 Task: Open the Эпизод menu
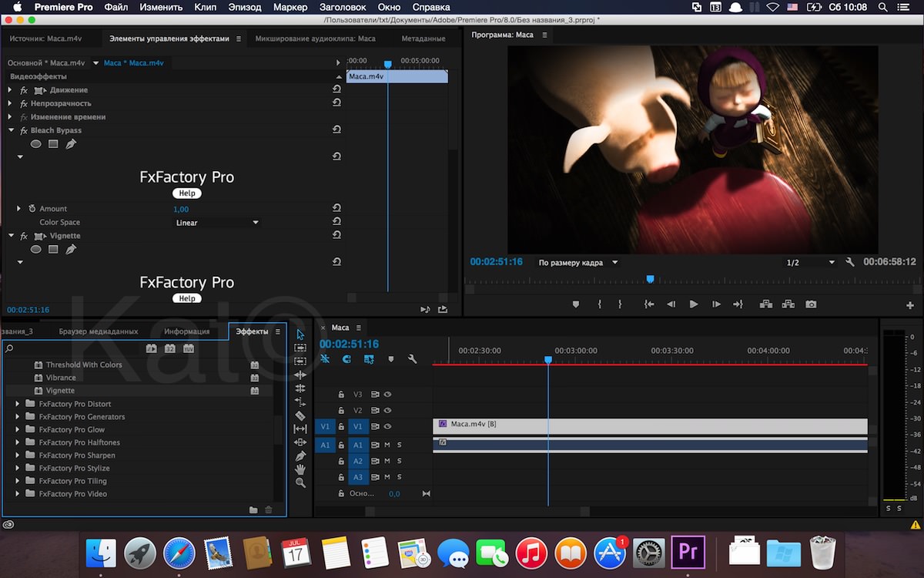pos(245,7)
